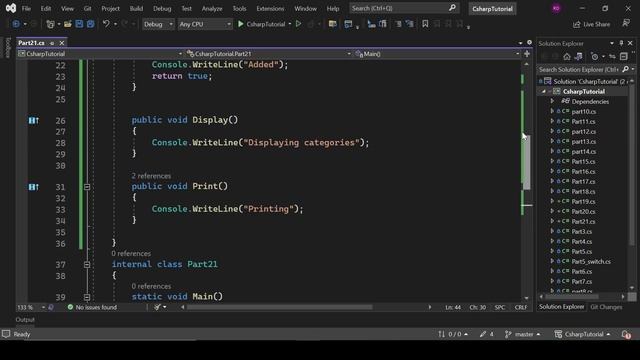Expand the part10.cs tree node
Viewport: 640px width, 360px height.
click(552, 111)
